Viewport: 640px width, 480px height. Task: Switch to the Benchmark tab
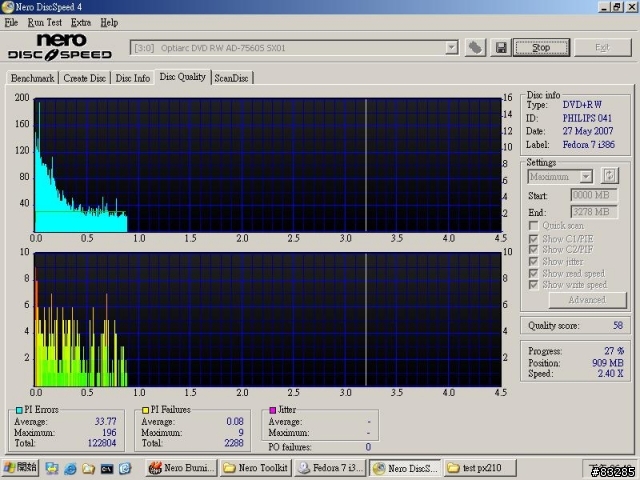[x=32, y=78]
